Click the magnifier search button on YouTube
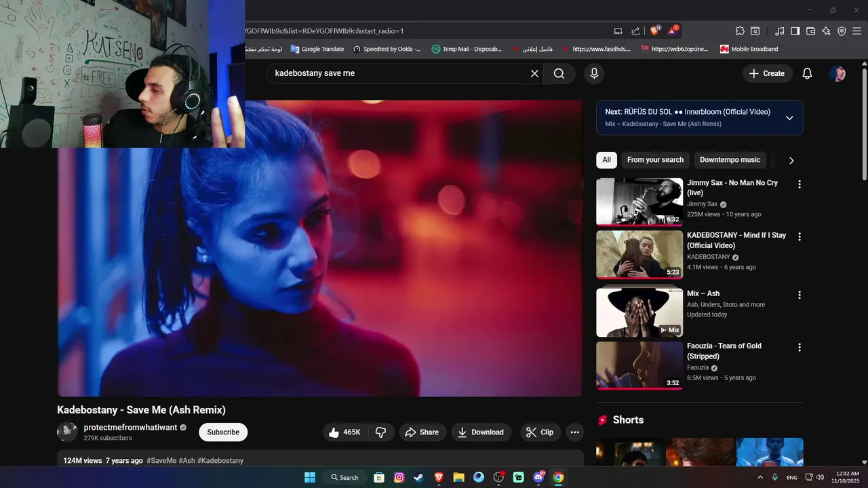The image size is (868, 488). click(x=559, y=73)
